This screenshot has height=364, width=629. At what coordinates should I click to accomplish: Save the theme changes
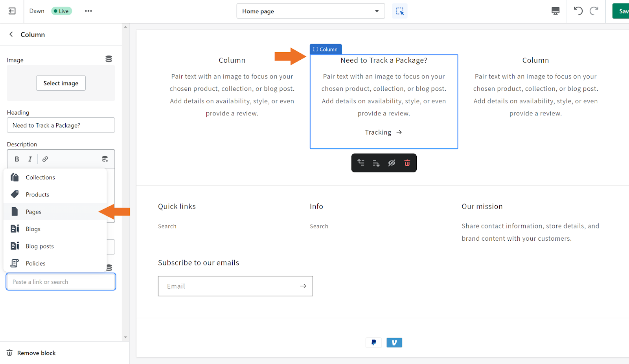click(x=621, y=11)
